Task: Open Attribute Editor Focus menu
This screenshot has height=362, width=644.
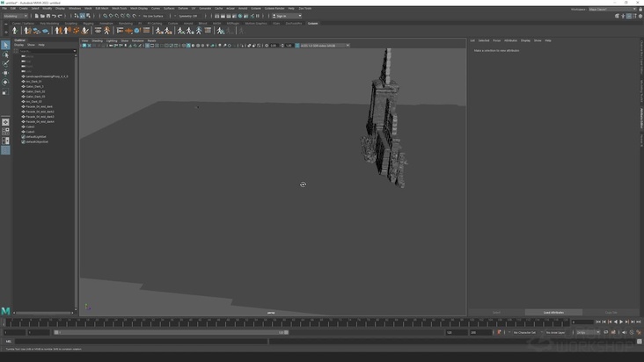Action: click(496, 40)
